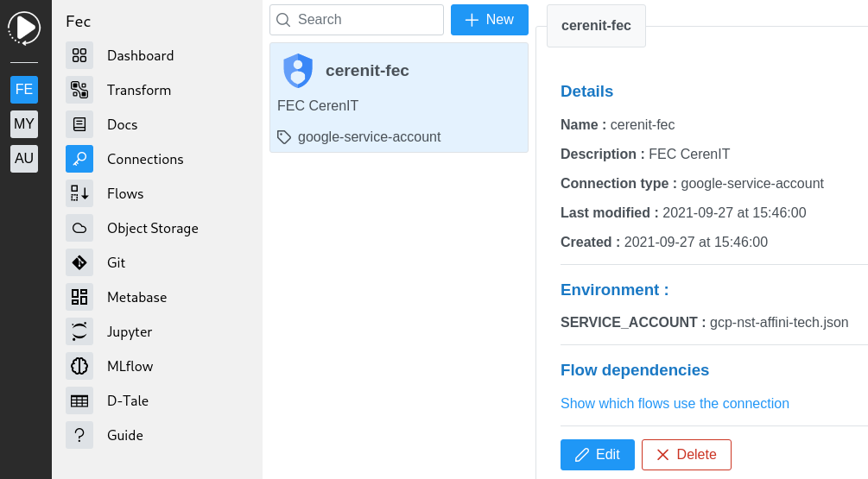Open the Git icon
The image size is (868, 479).
[x=79, y=262]
